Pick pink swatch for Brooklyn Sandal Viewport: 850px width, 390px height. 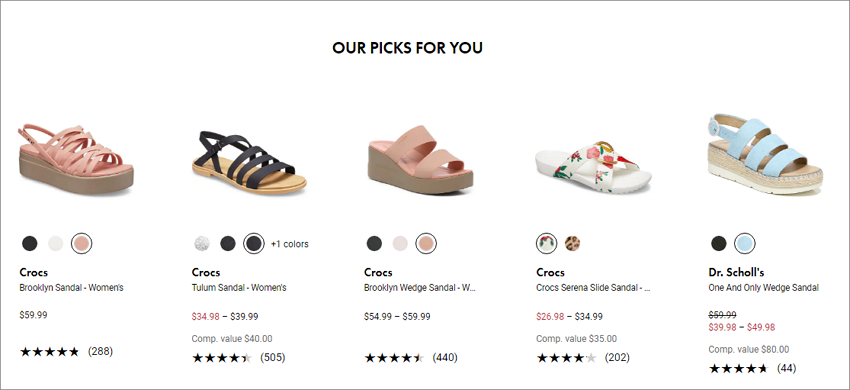coord(82,244)
